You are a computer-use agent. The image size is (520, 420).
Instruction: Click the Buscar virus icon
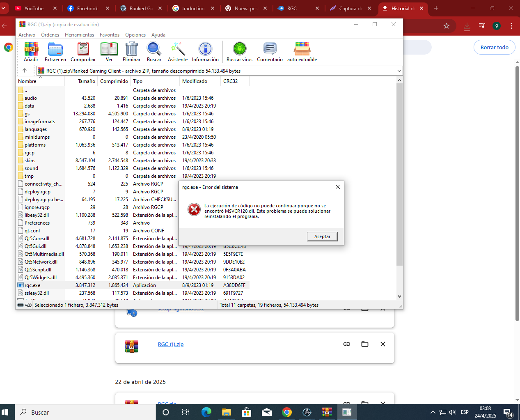[x=240, y=52]
